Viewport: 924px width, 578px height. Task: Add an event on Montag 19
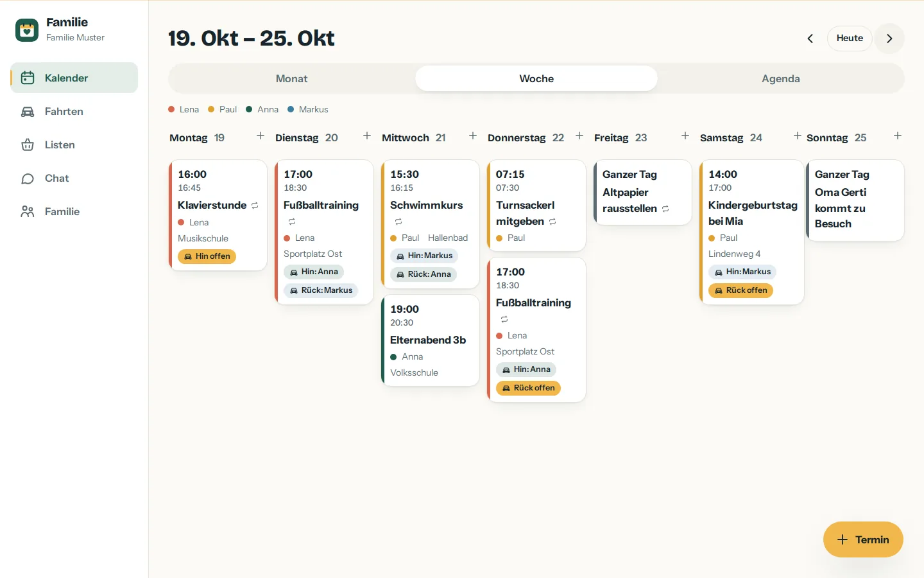coord(261,136)
